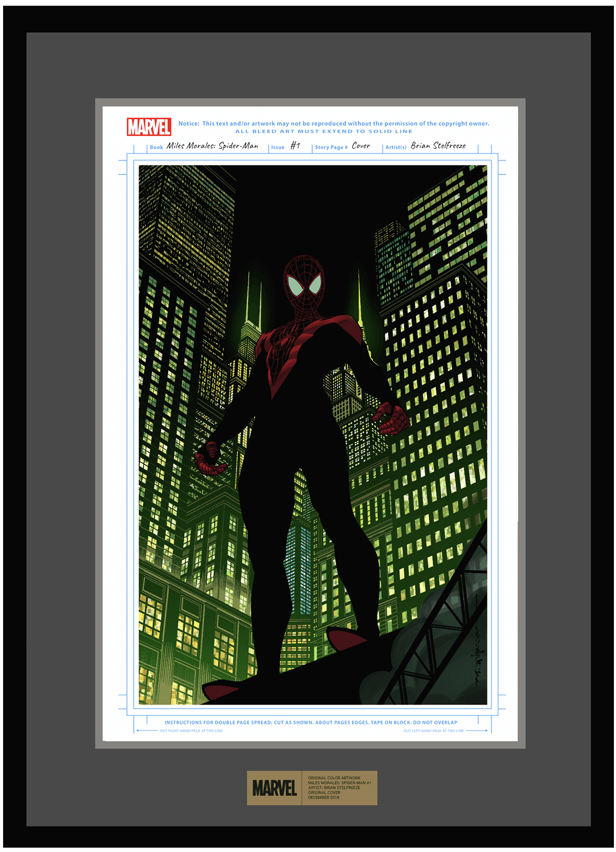
Task: Select the Book field 'Miles Morales: Spider-Man'
Action: (212, 146)
